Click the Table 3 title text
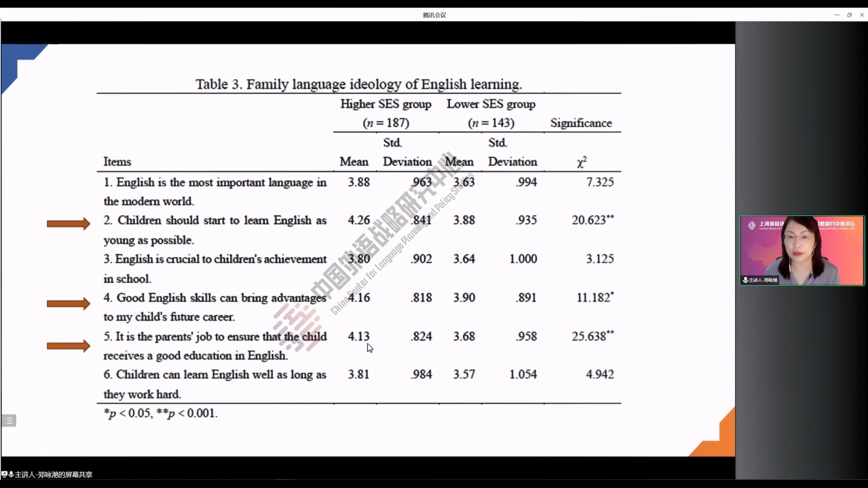 [359, 84]
